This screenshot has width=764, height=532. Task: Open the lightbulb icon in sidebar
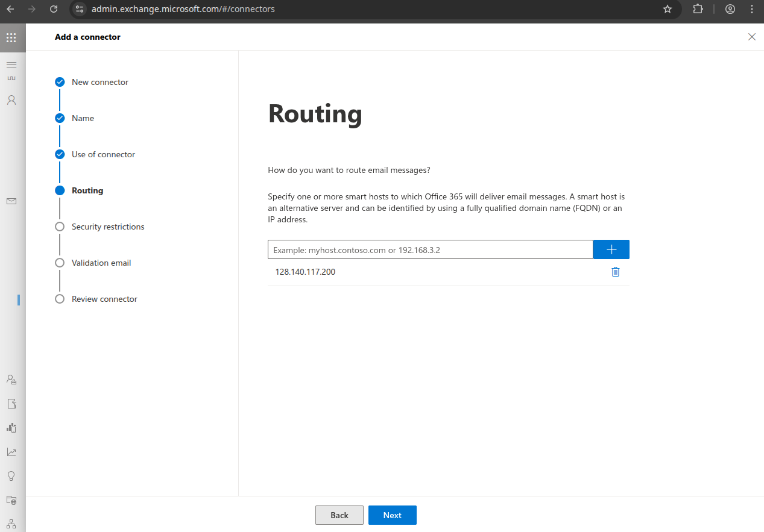pos(11,476)
